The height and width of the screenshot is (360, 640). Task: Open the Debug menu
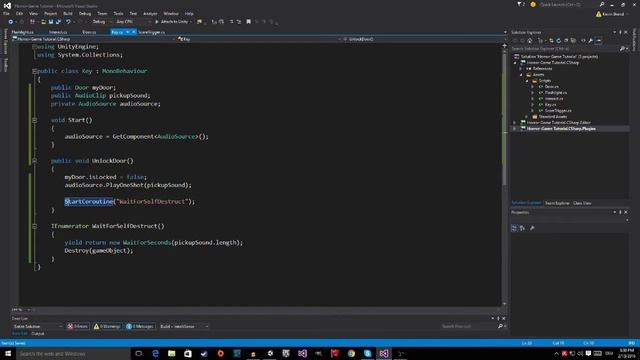coord(85,13)
